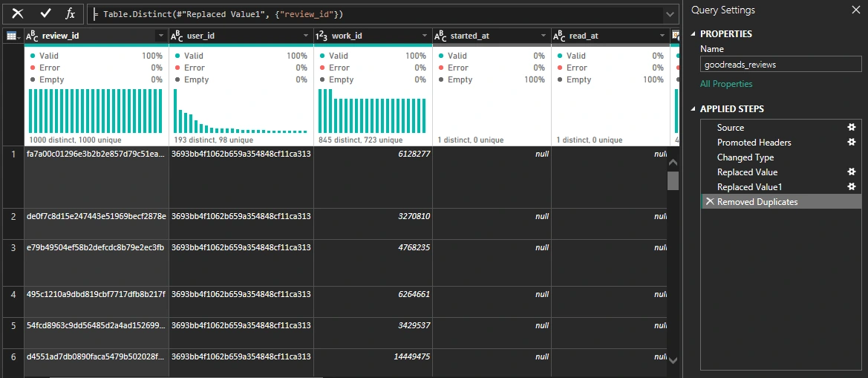Click review_id cell starting d4551ad7db08

(x=97, y=364)
